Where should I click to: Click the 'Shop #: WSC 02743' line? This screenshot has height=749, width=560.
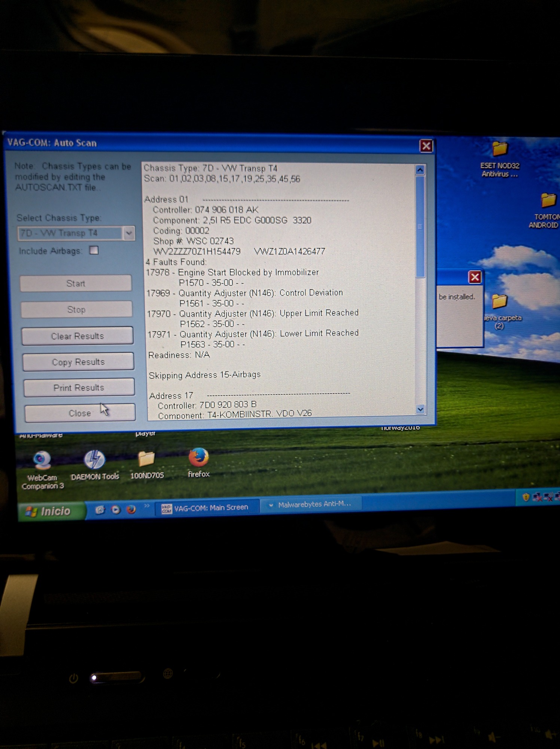click(x=194, y=241)
